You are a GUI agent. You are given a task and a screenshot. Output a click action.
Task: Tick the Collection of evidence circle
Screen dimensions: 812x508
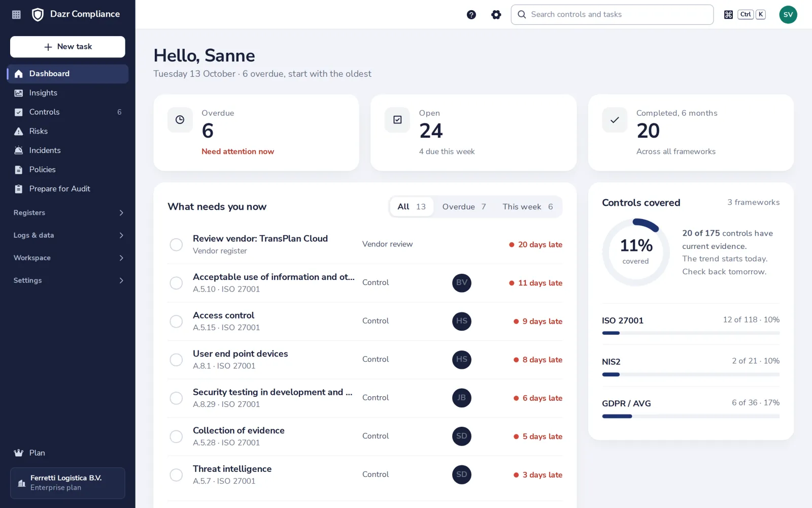click(x=176, y=436)
